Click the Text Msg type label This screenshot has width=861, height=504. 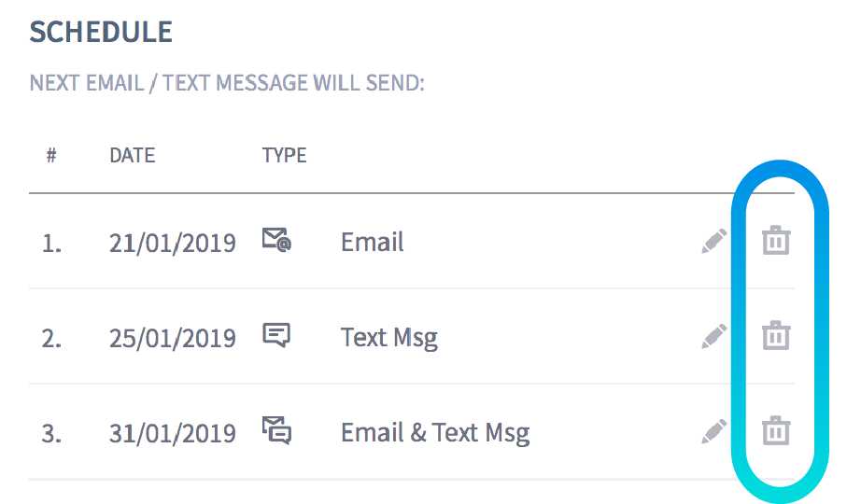pos(388,337)
